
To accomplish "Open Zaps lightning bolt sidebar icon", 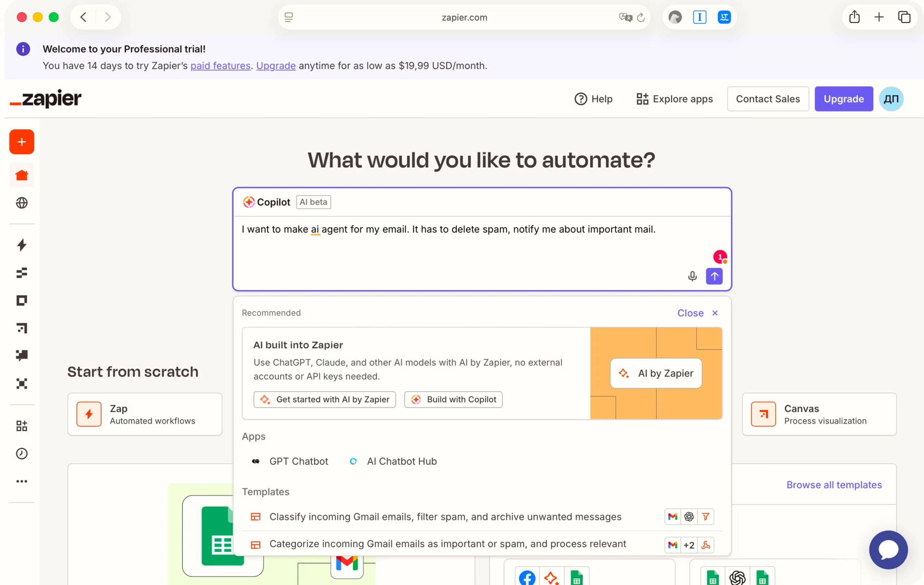I will tap(22, 245).
